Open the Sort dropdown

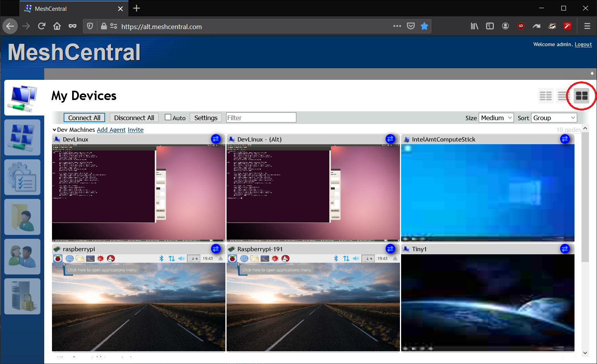[554, 117]
